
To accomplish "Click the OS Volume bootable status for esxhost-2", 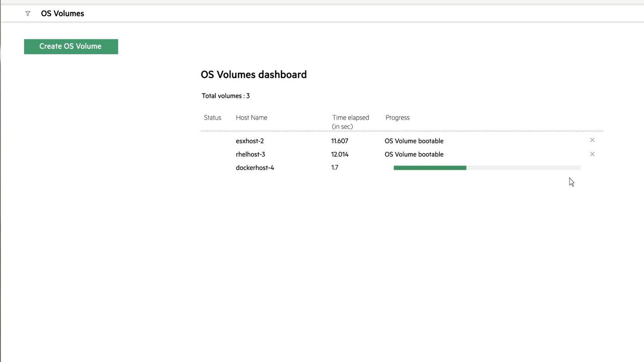I will (x=414, y=141).
